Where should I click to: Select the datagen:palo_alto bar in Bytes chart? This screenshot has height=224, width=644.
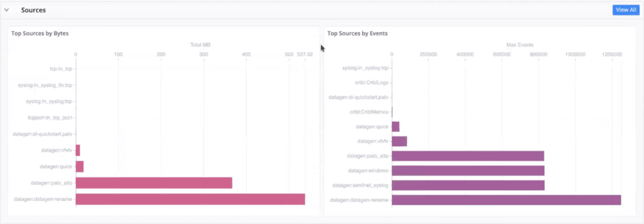click(154, 183)
